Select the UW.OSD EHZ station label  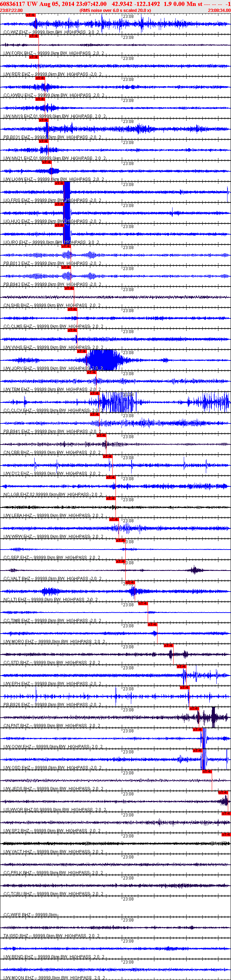(52, 768)
